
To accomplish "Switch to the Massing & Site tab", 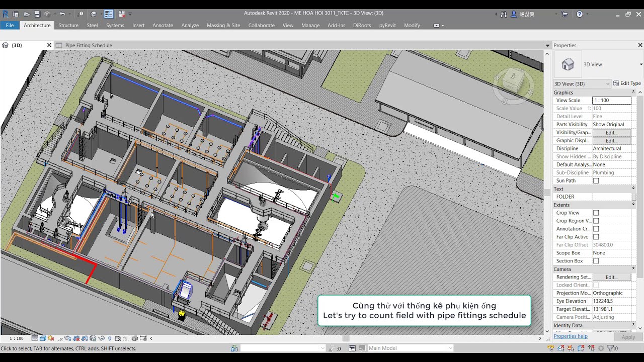I will (x=223, y=25).
